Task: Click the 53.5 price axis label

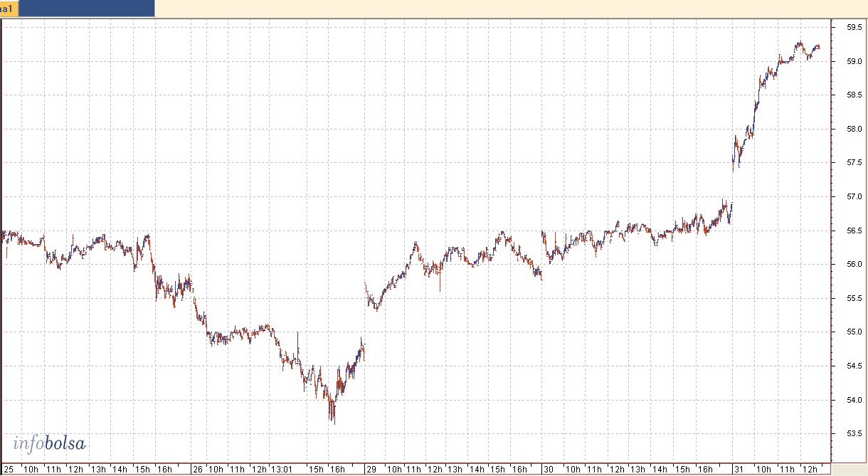Action: [x=854, y=433]
